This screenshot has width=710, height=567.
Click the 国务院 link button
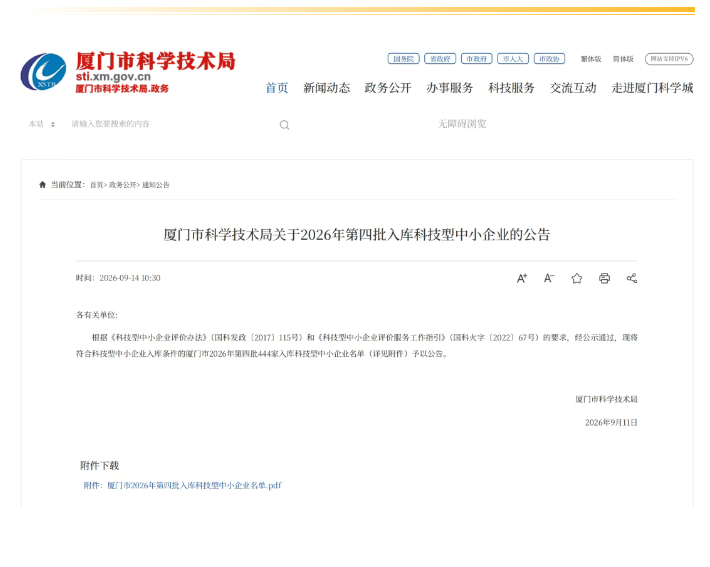403,59
